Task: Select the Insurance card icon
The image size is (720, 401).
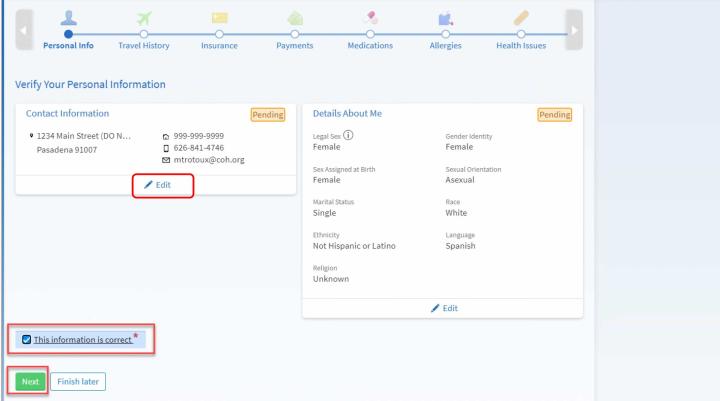Action: click(x=219, y=18)
